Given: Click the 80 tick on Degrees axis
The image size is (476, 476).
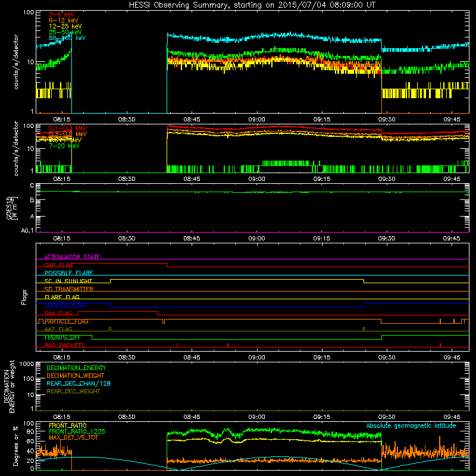Looking at the screenshot, I should (x=31, y=431).
